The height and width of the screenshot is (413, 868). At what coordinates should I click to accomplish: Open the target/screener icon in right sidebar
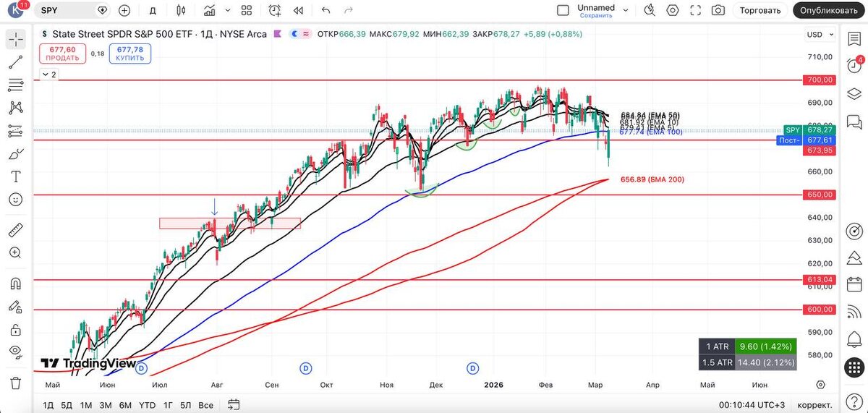[854, 231]
